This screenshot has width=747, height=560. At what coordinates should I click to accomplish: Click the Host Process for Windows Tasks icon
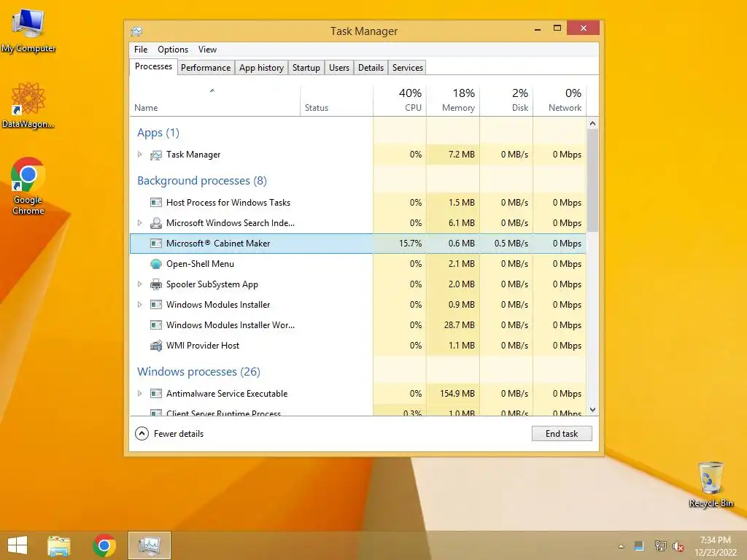tap(156, 203)
